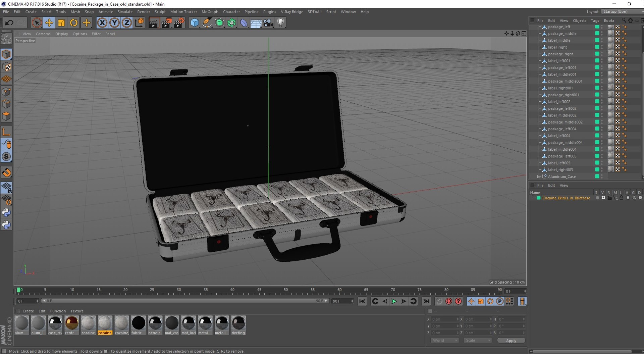Activate the Scale tool in top toolbar
The width and height of the screenshot is (644, 354).
[61, 23]
